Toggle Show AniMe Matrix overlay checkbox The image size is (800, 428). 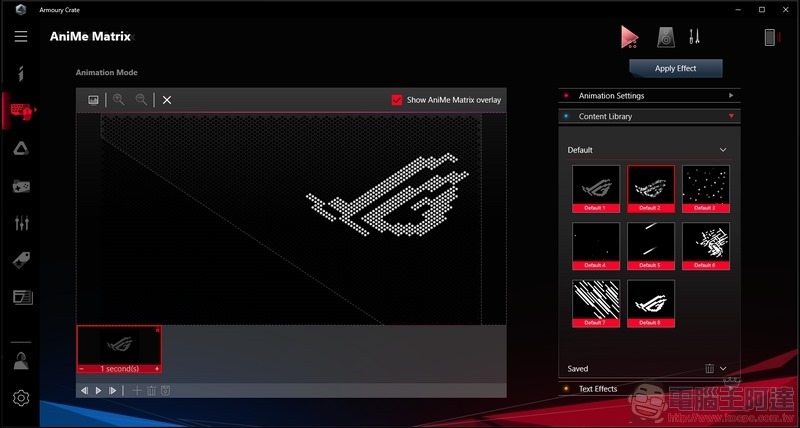(x=397, y=100)
